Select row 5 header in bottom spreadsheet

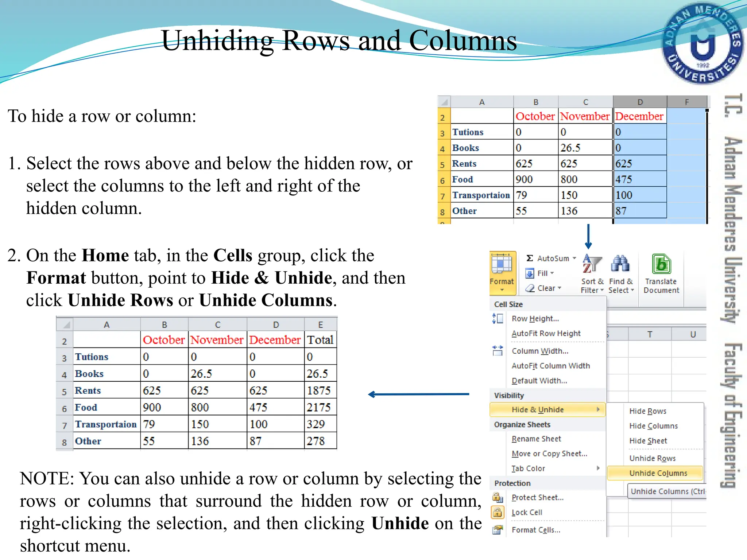[65, 392]
